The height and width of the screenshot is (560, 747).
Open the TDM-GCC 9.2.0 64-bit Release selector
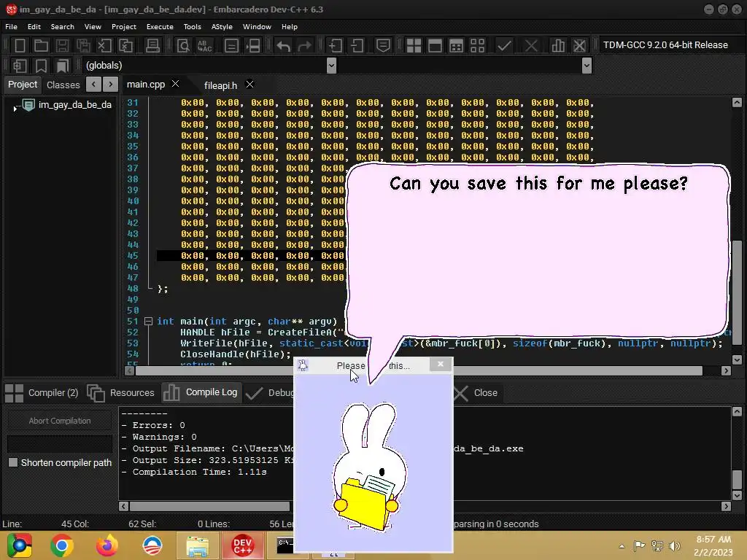click(665, 45)
